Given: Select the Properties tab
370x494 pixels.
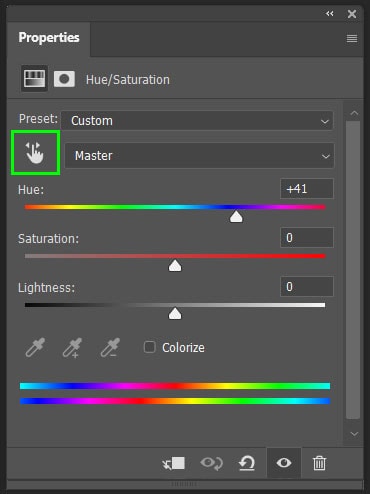Looking at the screenshot, I should [49, 37].
